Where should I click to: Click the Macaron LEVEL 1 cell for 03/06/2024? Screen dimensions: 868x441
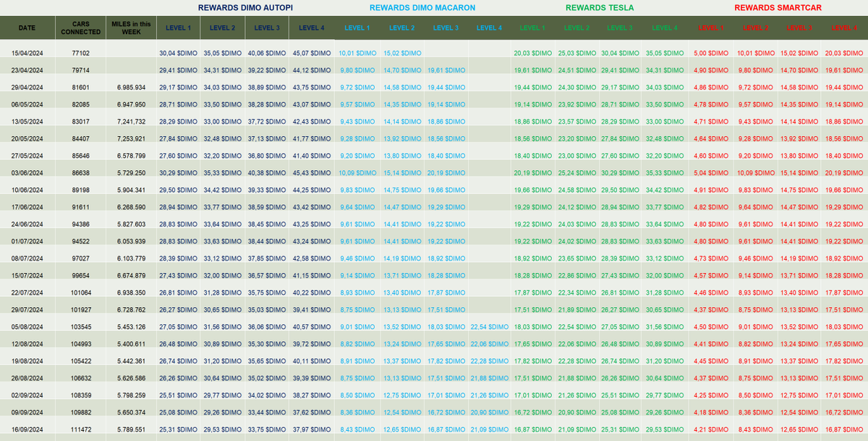pos(356,173)
